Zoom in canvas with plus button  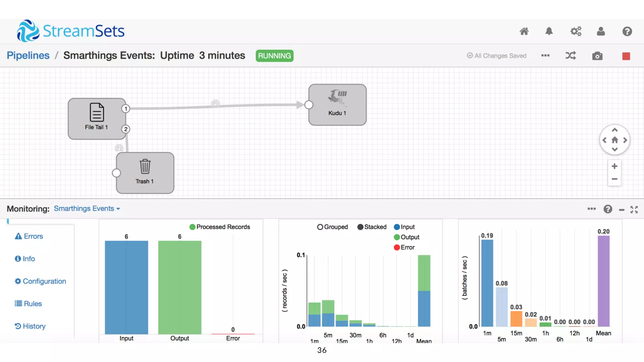pyautogui.click(x=614, y=166)
